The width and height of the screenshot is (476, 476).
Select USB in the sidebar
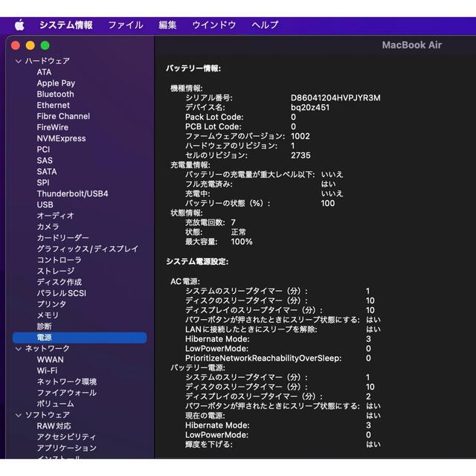coord(45,205)
